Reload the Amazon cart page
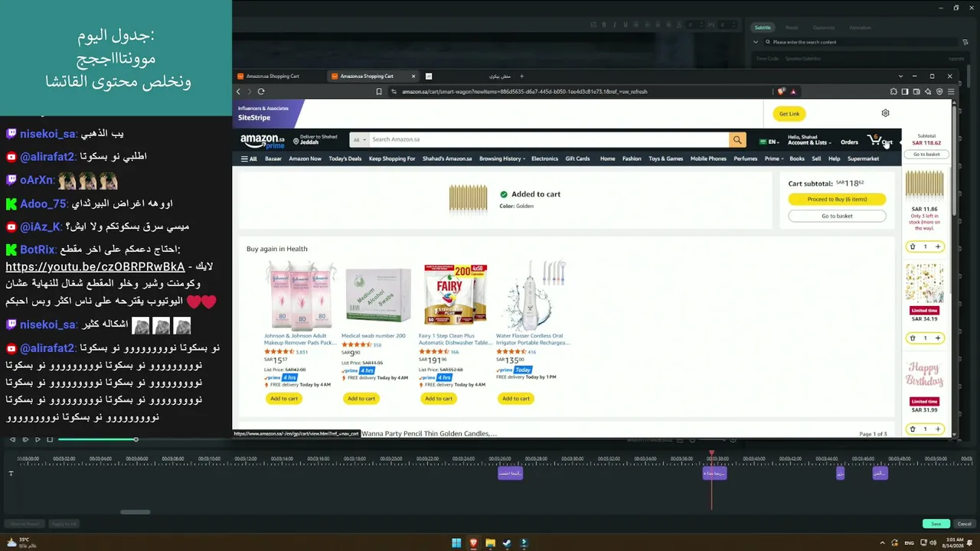The image size is (980, 551). (261, 91)
